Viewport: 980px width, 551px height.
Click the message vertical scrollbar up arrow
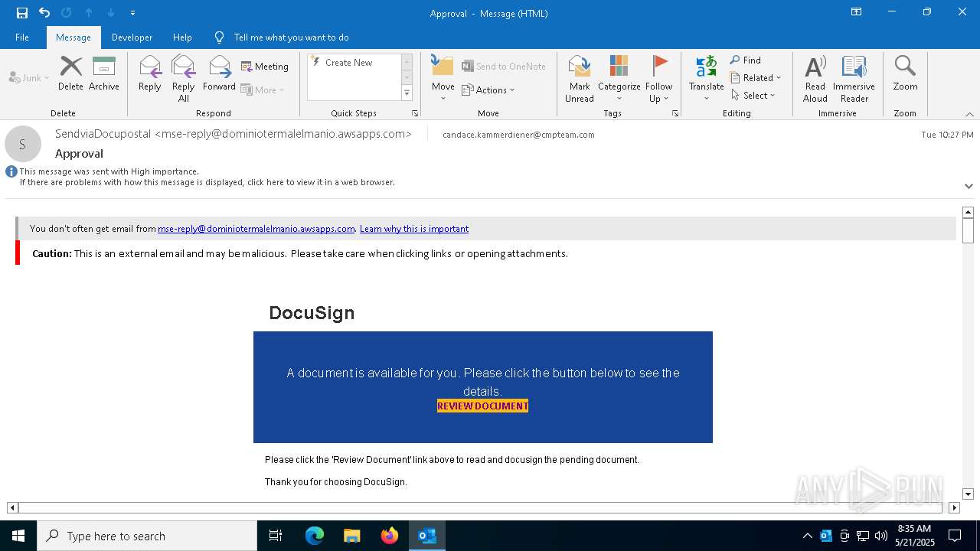pos(968,212)
